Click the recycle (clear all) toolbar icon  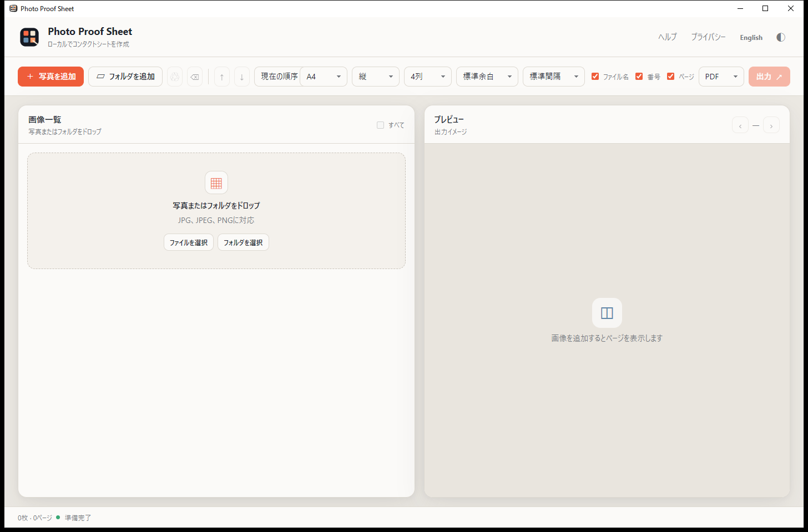point(175,77)
